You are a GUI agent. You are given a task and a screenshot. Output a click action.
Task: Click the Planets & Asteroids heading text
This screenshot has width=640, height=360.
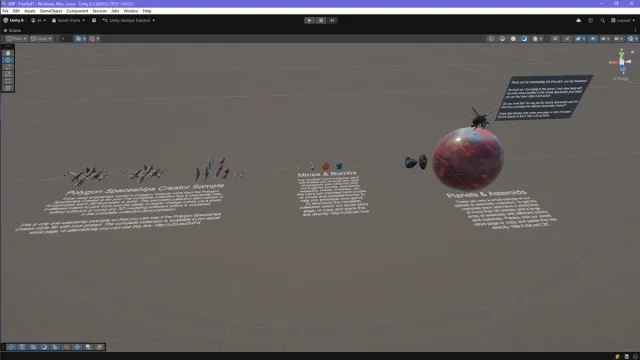[487, 194]
